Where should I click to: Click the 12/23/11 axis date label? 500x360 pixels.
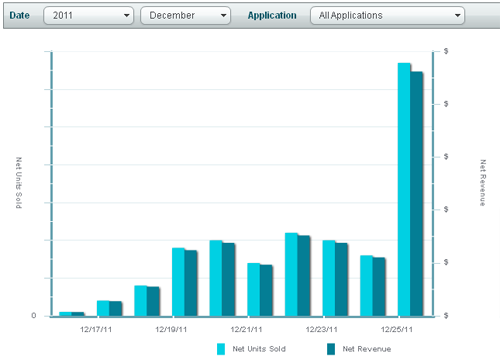322,329
